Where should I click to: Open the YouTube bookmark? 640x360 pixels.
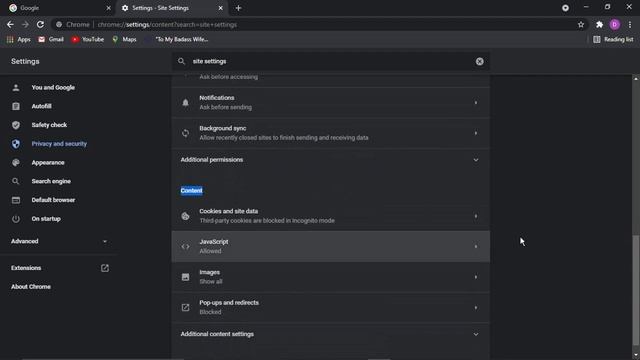coord(88,39)
